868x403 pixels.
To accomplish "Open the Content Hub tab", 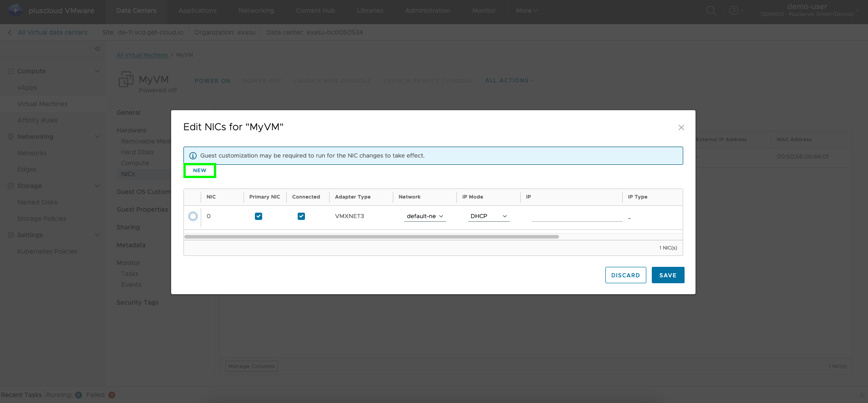I will pyautogui.click(x=315, y=10).
